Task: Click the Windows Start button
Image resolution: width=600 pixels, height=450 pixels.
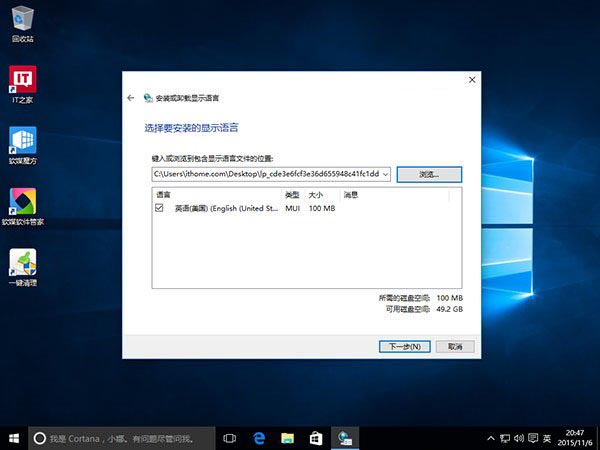Action: (14, 438)
